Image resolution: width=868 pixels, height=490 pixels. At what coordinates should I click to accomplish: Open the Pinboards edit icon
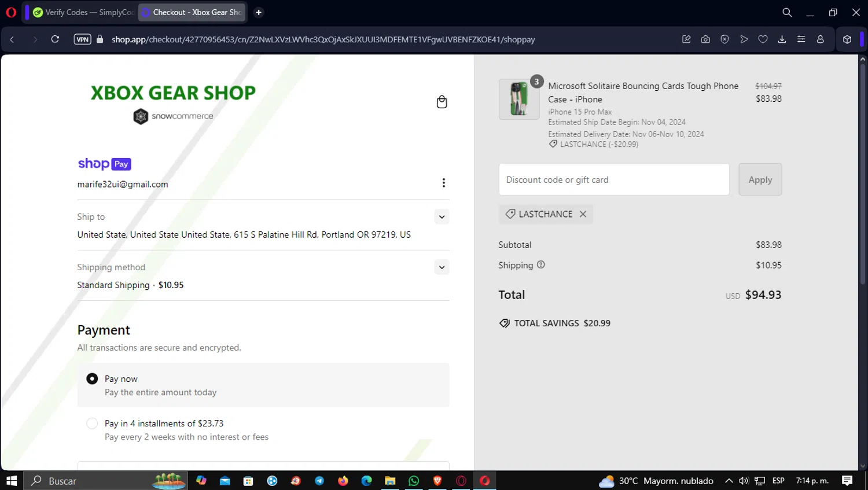(x=686, y=39)
